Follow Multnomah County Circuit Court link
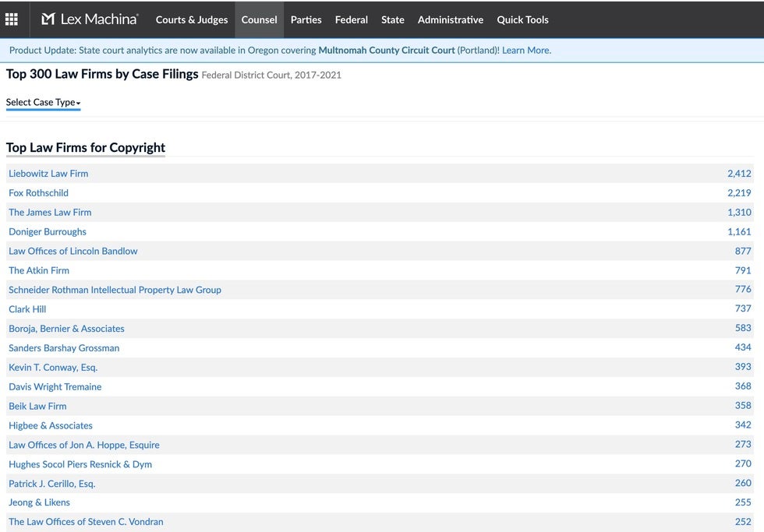 387,50
